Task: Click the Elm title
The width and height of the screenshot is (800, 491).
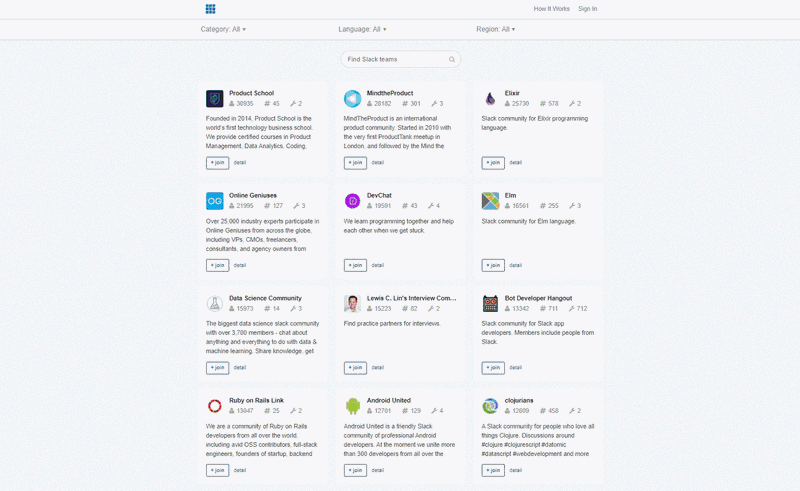Action: tap(510, 195)
